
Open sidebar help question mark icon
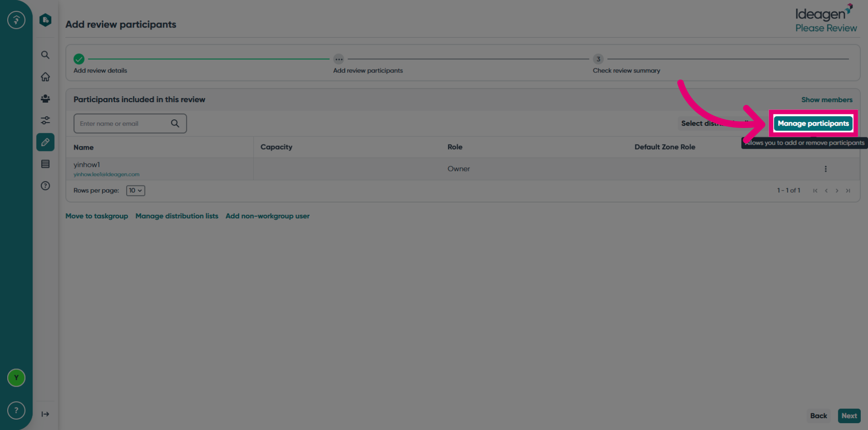[45, 186]
